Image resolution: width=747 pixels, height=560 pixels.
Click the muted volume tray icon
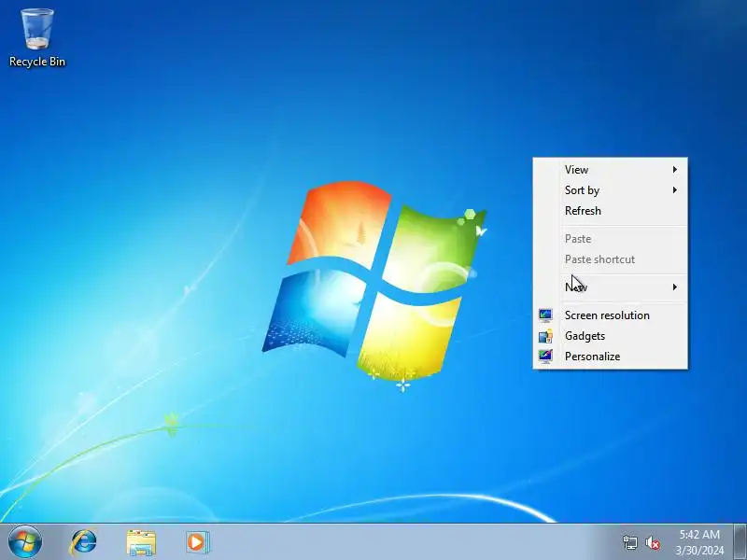point(652,543)
